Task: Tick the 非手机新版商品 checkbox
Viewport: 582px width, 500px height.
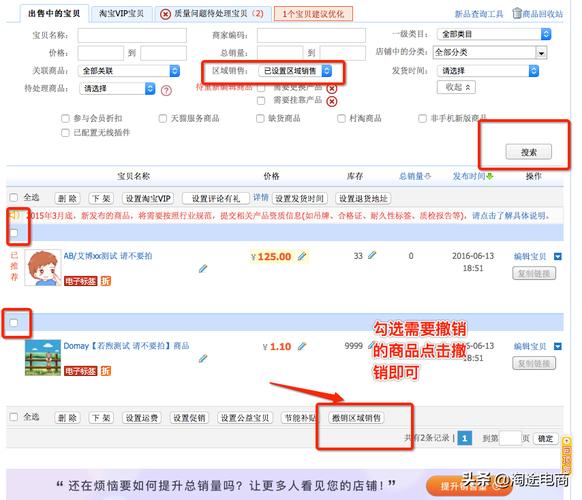Action: (422, 118)
